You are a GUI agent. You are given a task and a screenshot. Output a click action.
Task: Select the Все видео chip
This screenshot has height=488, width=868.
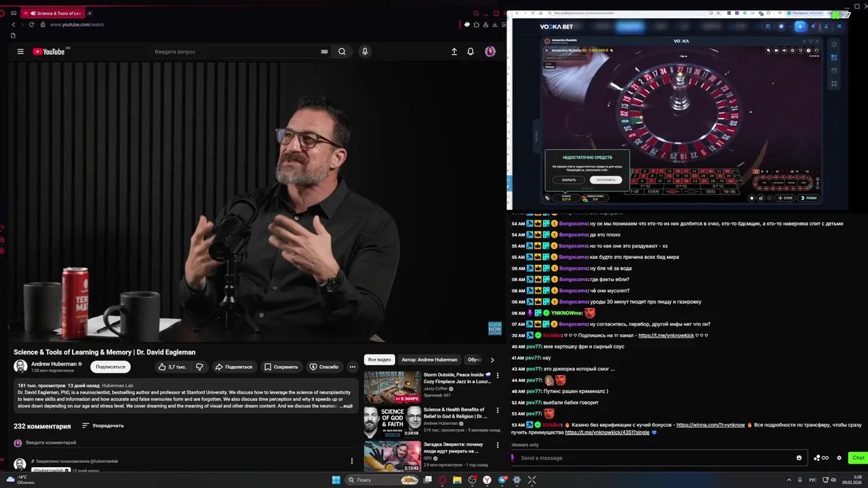point(380,360)
